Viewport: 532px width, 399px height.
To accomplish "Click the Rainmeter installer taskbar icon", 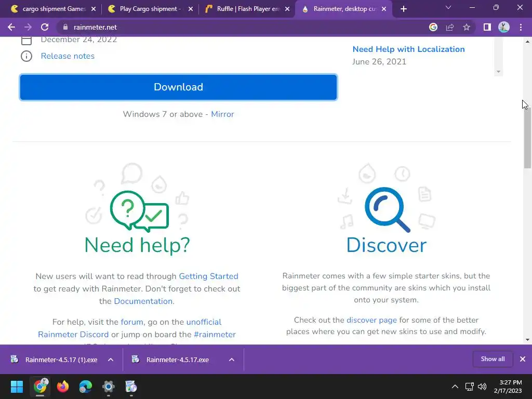I will point(131,387).
